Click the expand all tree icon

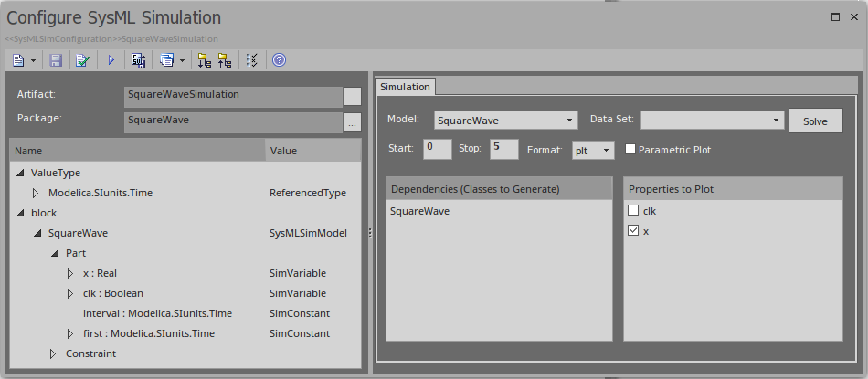204,60
